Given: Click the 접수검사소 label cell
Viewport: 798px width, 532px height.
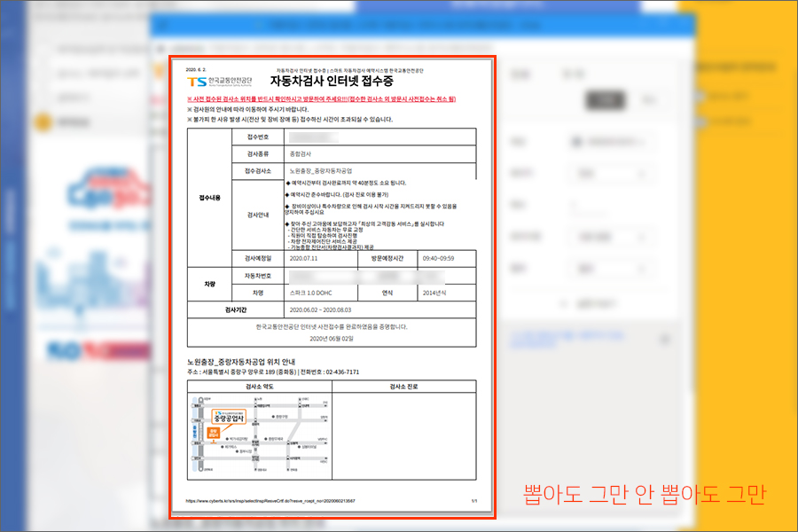Looking at the screenshot, I should pyautogui.click(x=258, y=171).
